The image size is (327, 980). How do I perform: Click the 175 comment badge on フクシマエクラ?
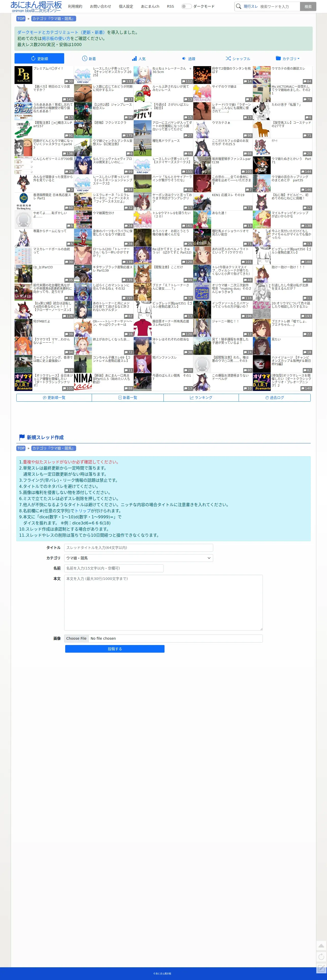(128, 136)
